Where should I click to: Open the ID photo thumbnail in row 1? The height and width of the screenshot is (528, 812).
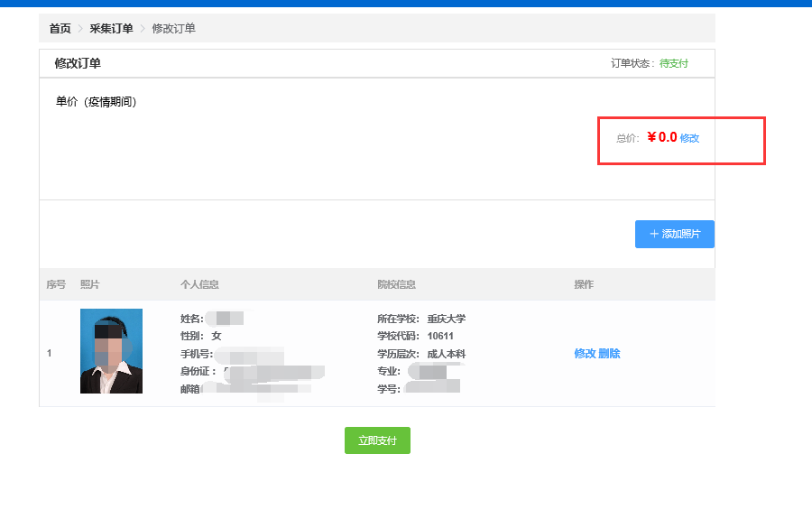(111, 351)
